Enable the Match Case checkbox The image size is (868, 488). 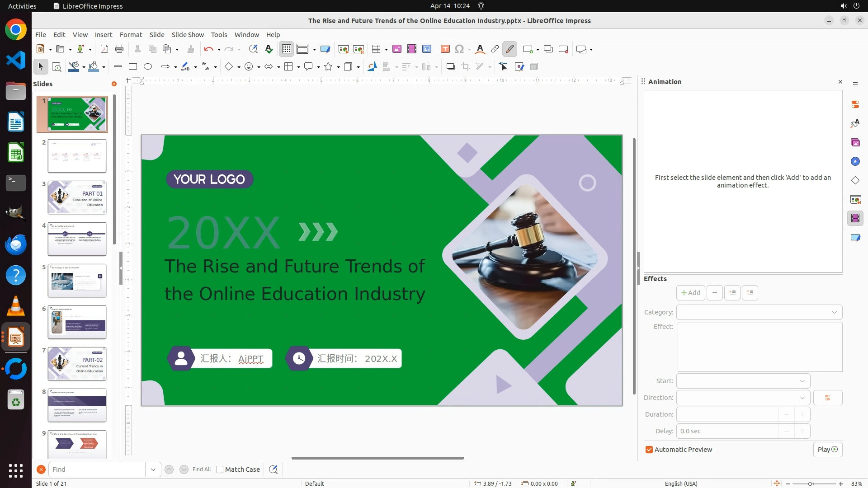pyautogui.click(x=220, y=469)
